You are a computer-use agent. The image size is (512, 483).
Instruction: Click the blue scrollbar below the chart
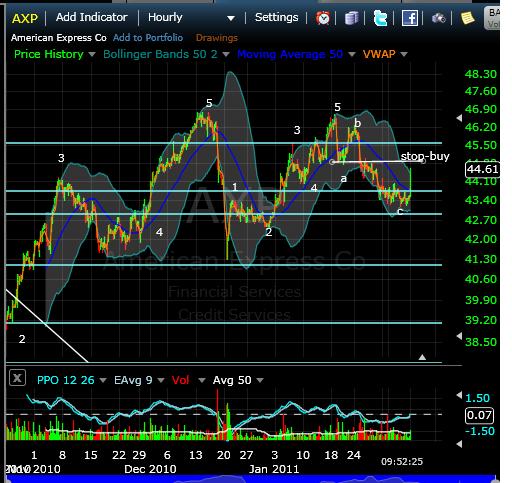click(x=252, y=479)
